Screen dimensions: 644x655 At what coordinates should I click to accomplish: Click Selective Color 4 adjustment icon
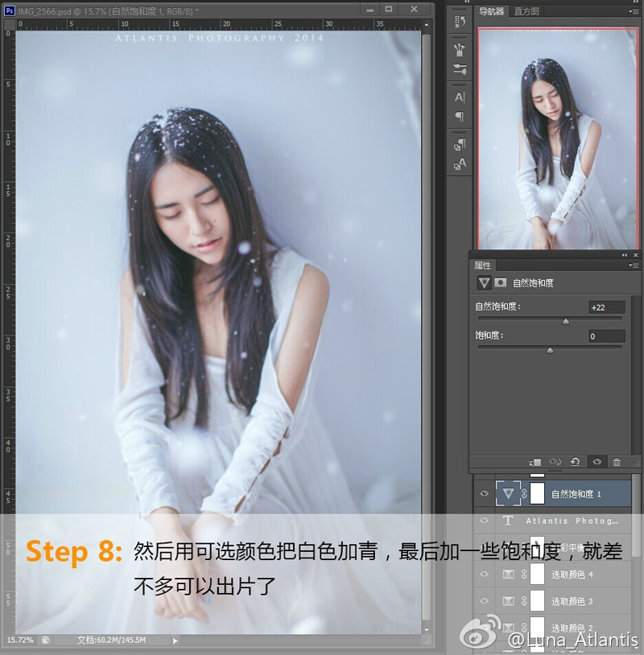point(508,575)
